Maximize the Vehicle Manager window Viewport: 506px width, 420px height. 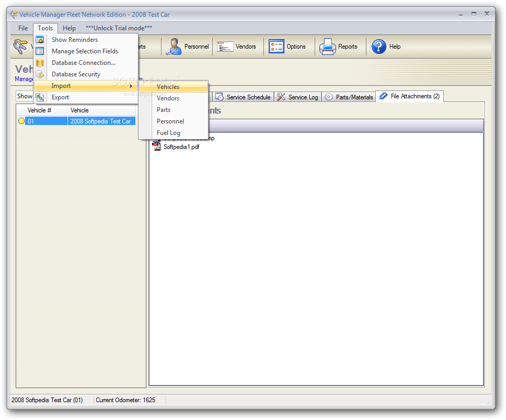474,14
